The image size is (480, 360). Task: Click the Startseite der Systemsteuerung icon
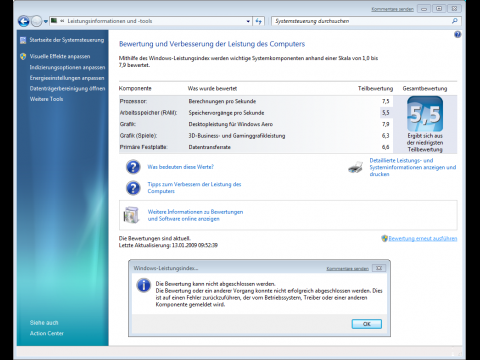[x=23, y=40]
